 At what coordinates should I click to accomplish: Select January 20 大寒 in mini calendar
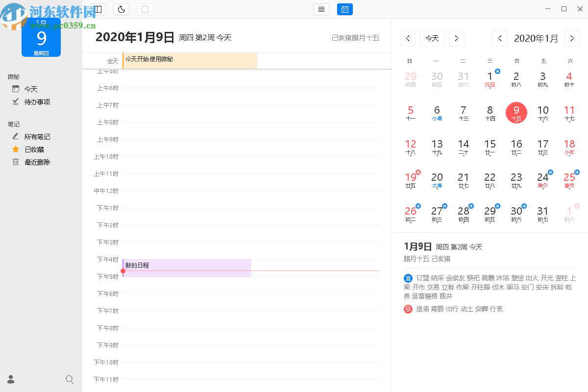437,180
